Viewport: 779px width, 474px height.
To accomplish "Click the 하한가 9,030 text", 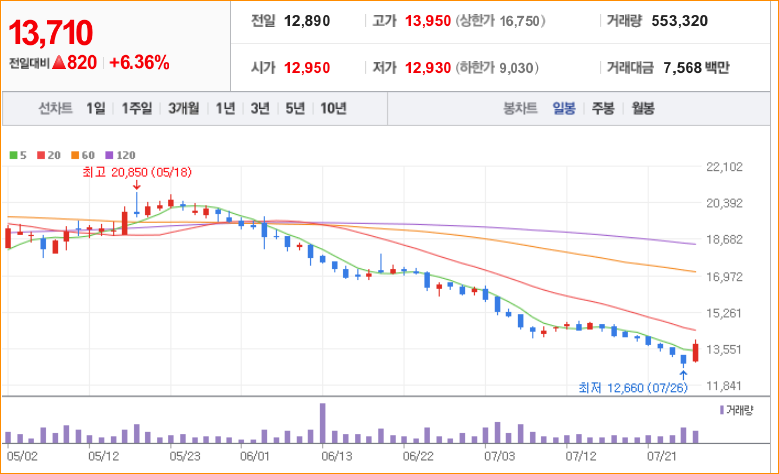I will 497,68.
